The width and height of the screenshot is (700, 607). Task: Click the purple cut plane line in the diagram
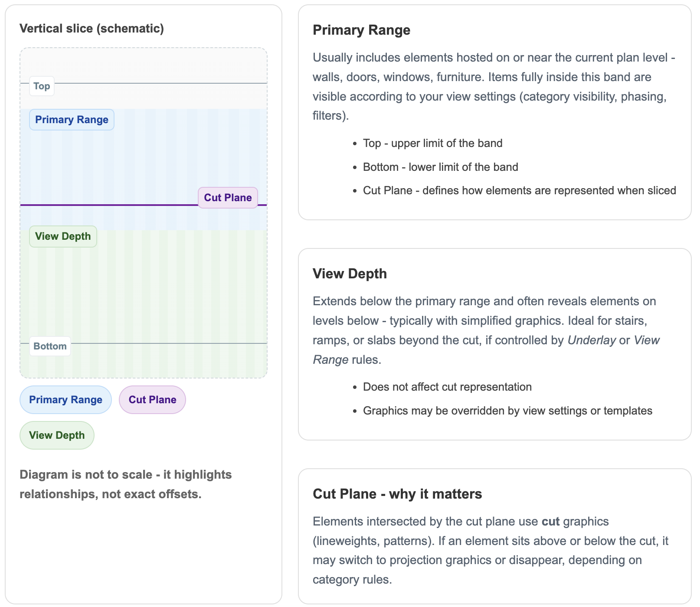coord(108,205)
